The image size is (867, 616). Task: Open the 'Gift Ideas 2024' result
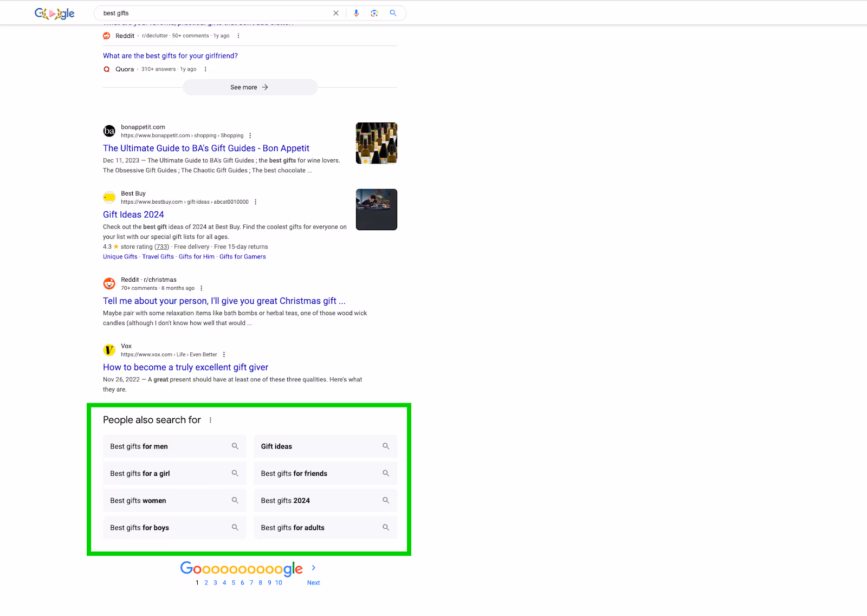click(133, 215)
